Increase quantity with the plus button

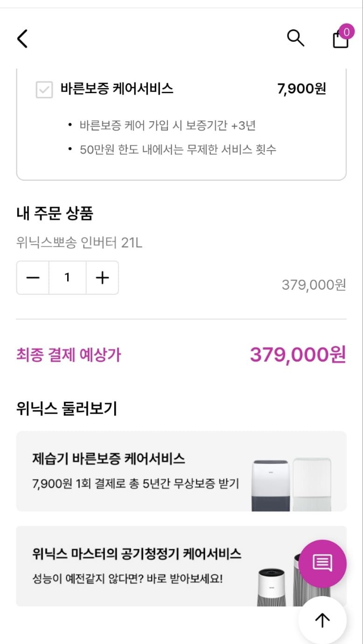point(102,278)
